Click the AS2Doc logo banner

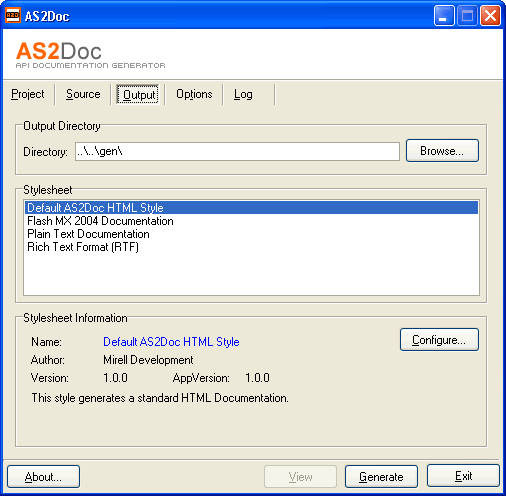click(91, 55)
